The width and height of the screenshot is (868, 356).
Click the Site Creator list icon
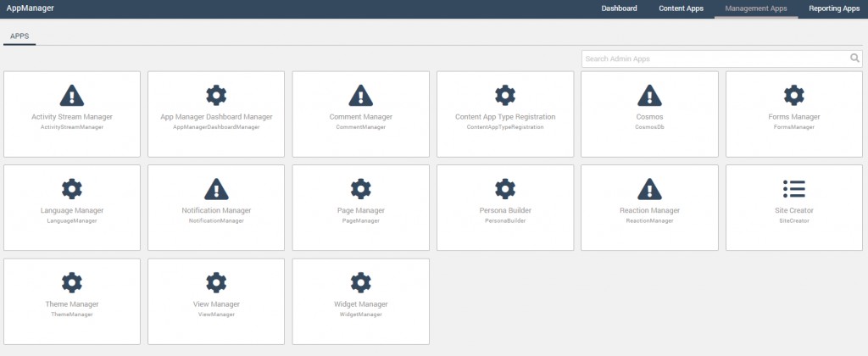click(x=793, y=188)
